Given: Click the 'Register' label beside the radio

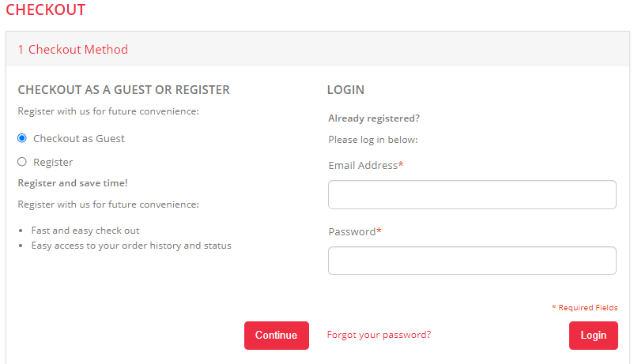Looking at the screenshot, I should click(x=53, y=162).
